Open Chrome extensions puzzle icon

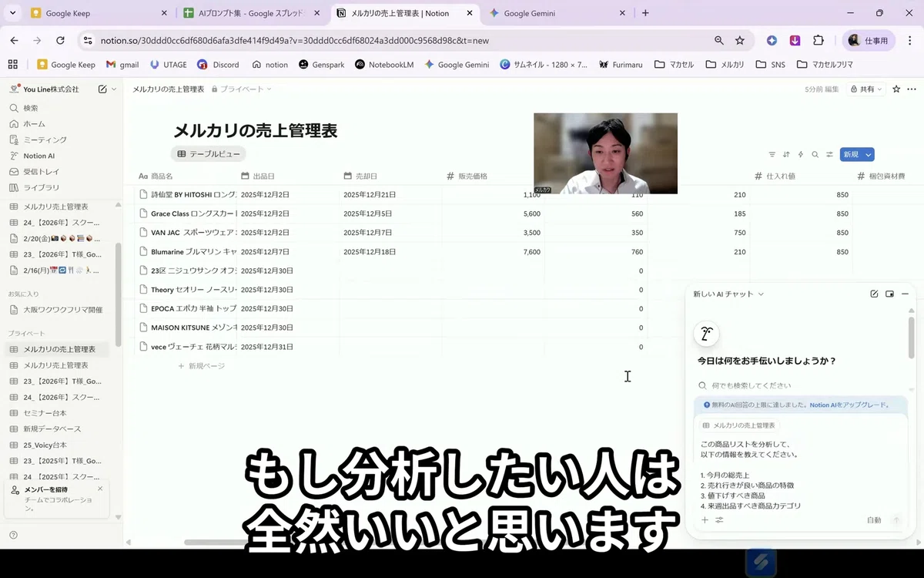click(x=818, y=40)
